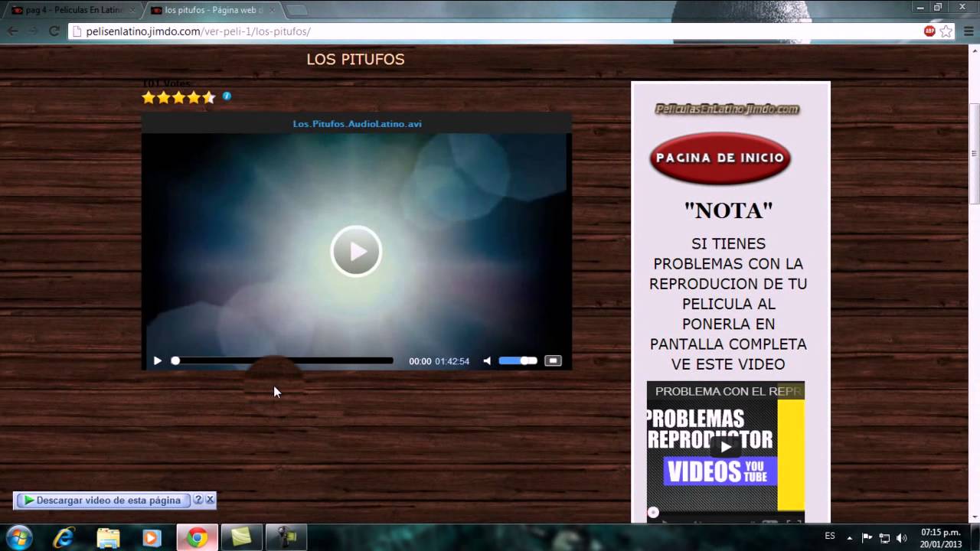Viewport: 980px width, 551px height.
Task: Close the download video bar
Action: click(x=210, y=500)
